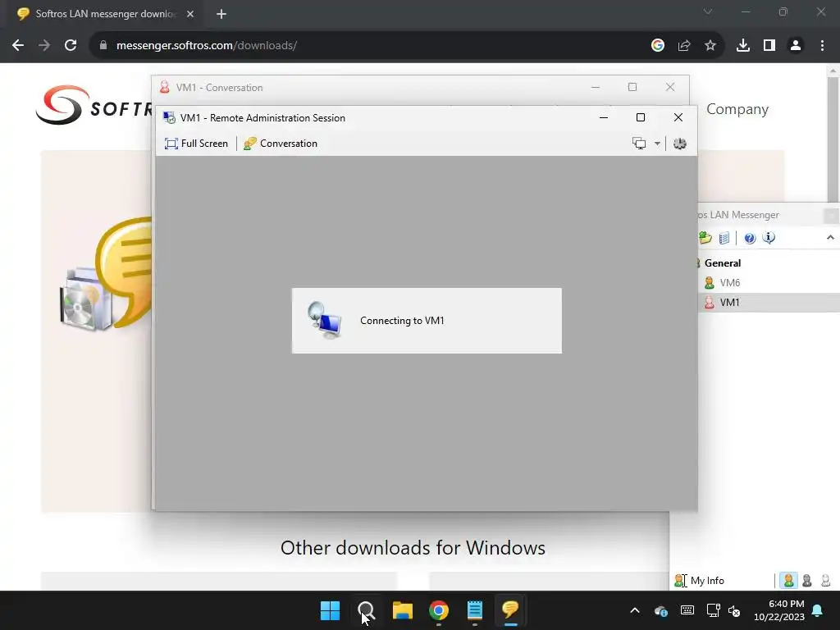Click the Softros Messenger icon in the taskbar

510,610
